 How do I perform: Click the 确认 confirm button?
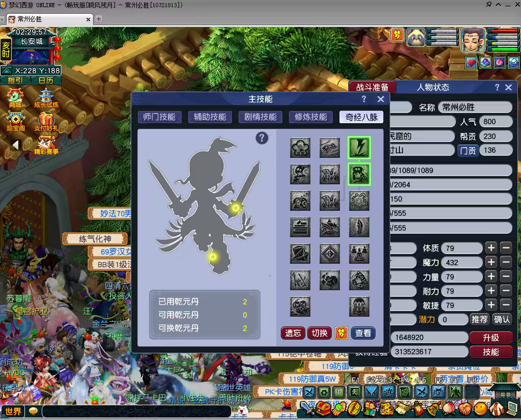tap(502, 320)
